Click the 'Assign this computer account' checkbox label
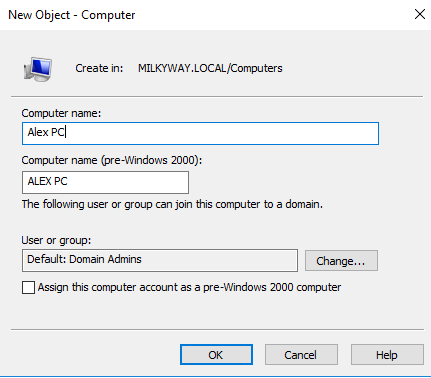The width and height of the screenshot is (431, 378). click(x=189, y=287)
